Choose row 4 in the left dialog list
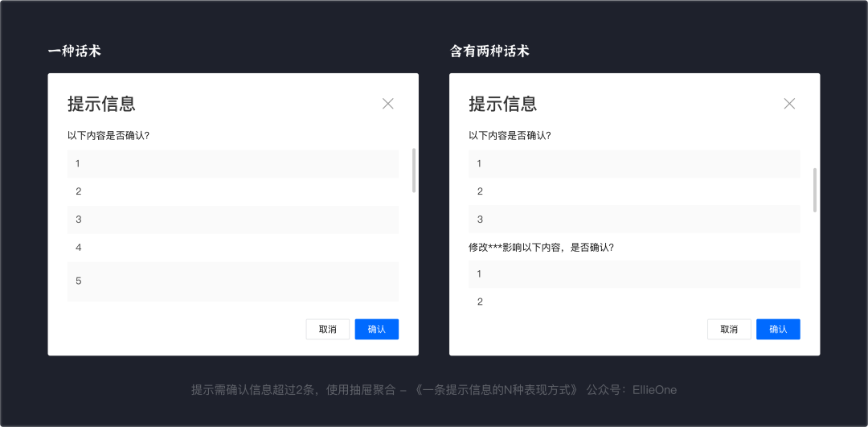This screenshot has height=427, width=868. click(232, 248)
